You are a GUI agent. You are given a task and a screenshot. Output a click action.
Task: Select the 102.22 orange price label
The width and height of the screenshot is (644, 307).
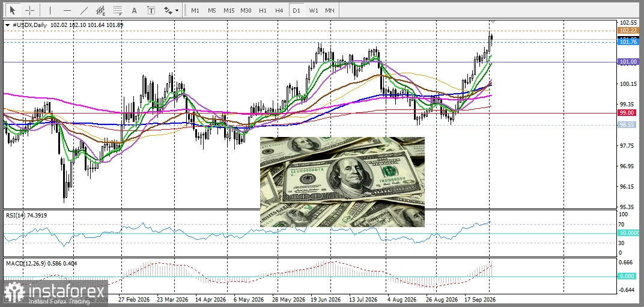(x=628, y=31)
